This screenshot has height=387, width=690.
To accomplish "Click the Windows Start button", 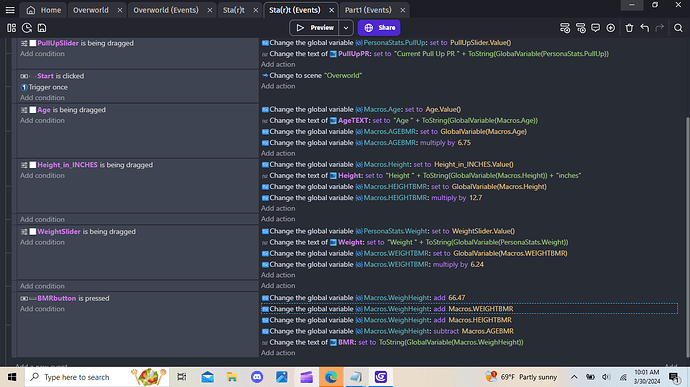I will point(12,377).
